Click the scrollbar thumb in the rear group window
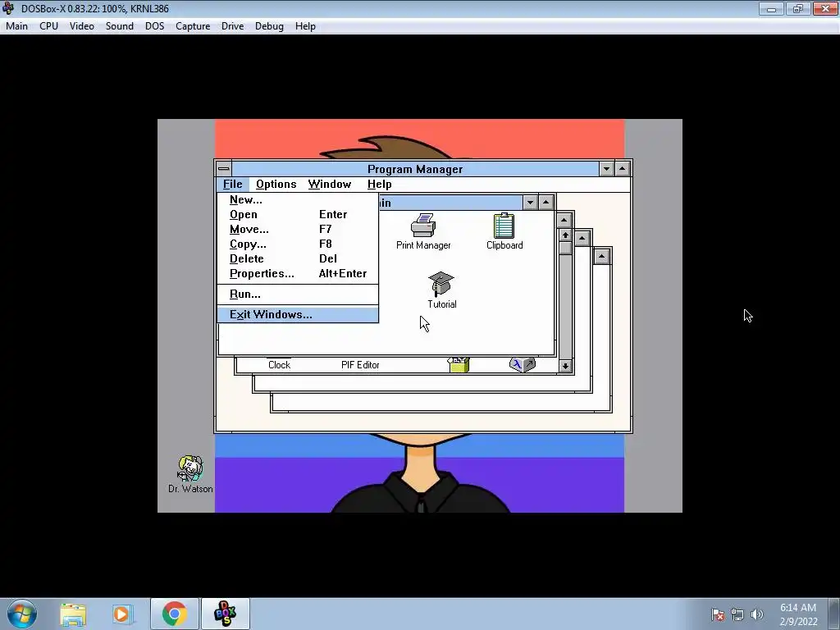This screenshot has width=840, height=630. tap(565, 248)
